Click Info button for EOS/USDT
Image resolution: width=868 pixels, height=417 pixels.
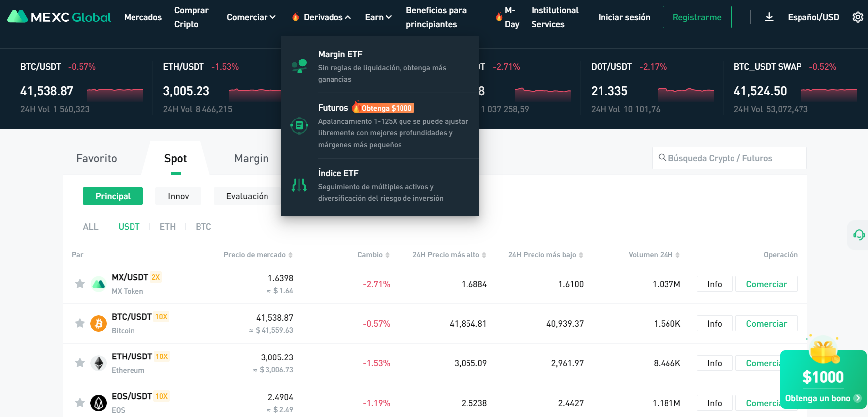[x=715, y=403]
